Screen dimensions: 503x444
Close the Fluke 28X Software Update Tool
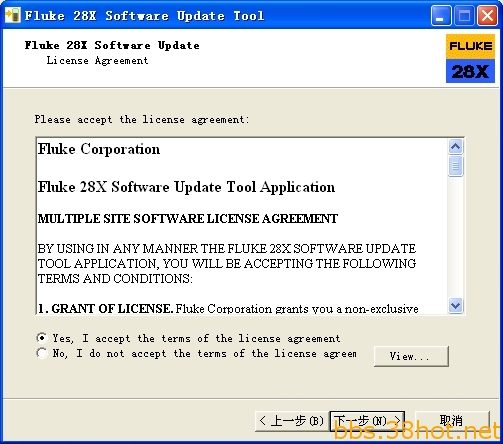click(x=487, y=16)
